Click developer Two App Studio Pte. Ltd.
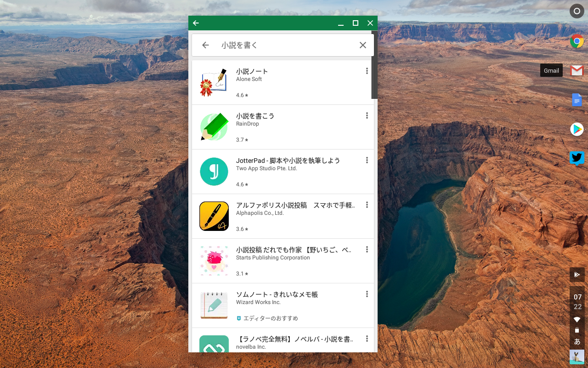588x368 pixels. (266, 168)
